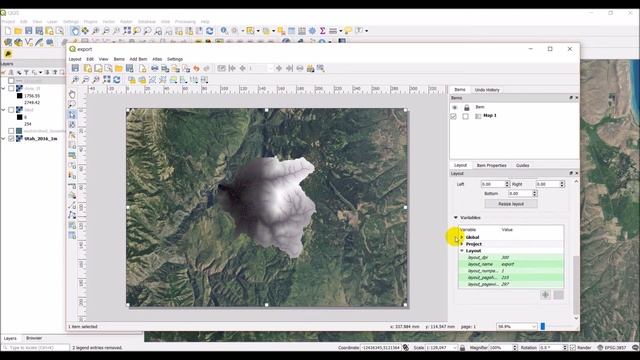
Task: Expand the Global variables group
Action: [x=462, y=237]
